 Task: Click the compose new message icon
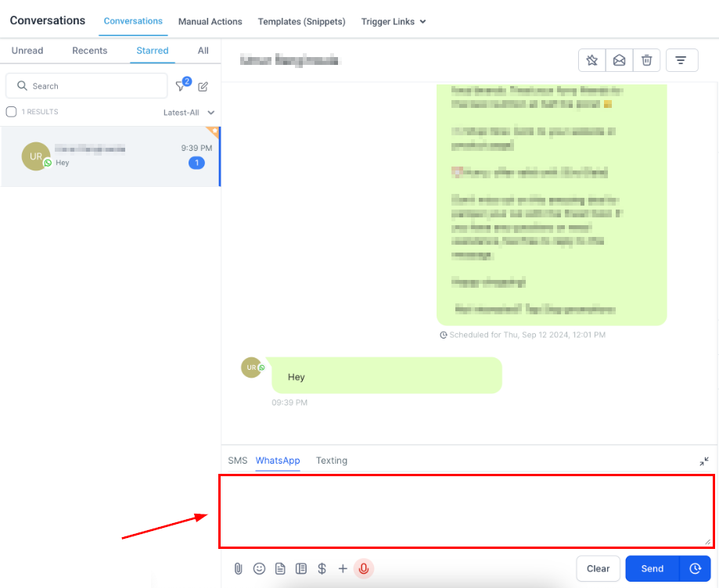203,87
